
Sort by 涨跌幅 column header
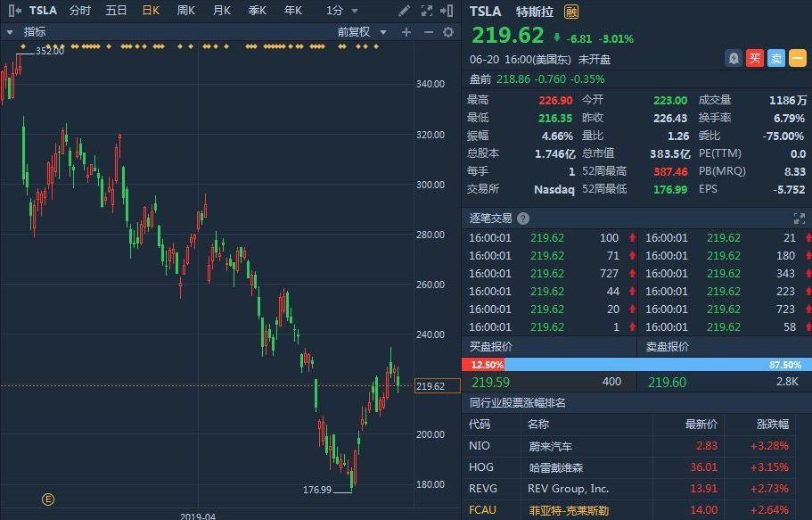pos(773,425)
